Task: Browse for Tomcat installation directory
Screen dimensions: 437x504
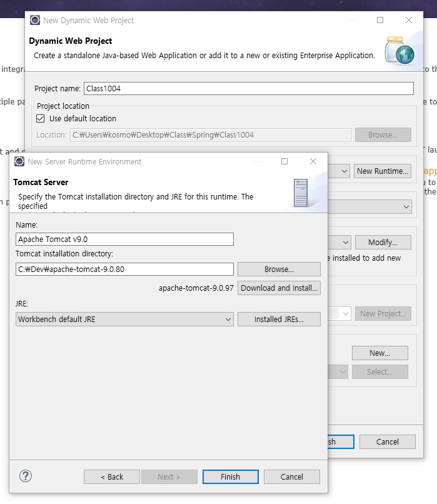Action: pos(279,270)
